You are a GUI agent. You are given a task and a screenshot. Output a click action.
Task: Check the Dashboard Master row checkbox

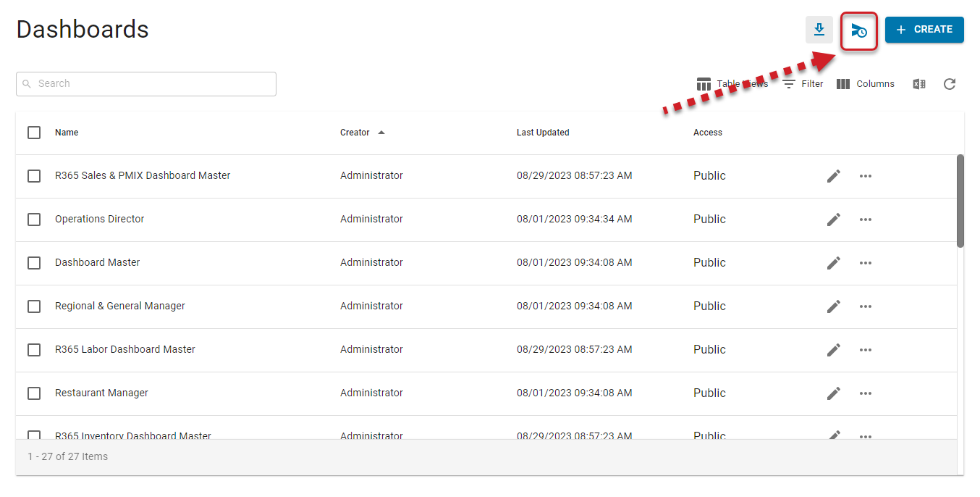coord(34,263)
